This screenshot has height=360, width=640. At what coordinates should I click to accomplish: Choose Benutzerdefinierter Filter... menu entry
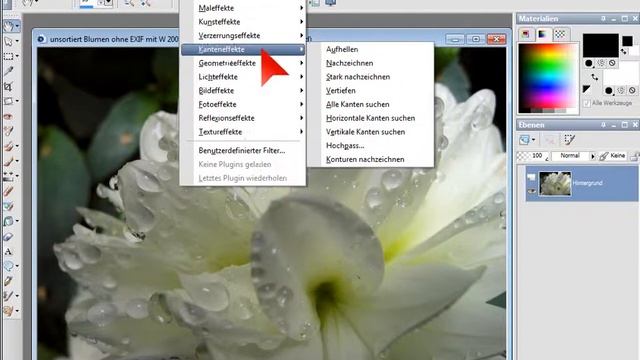243,151
